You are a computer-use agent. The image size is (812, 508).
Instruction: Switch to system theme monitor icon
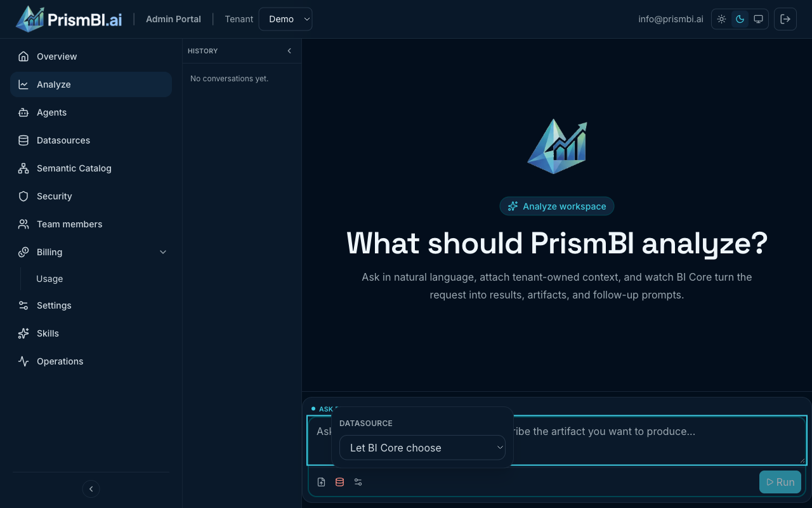[x=758, y=19]
